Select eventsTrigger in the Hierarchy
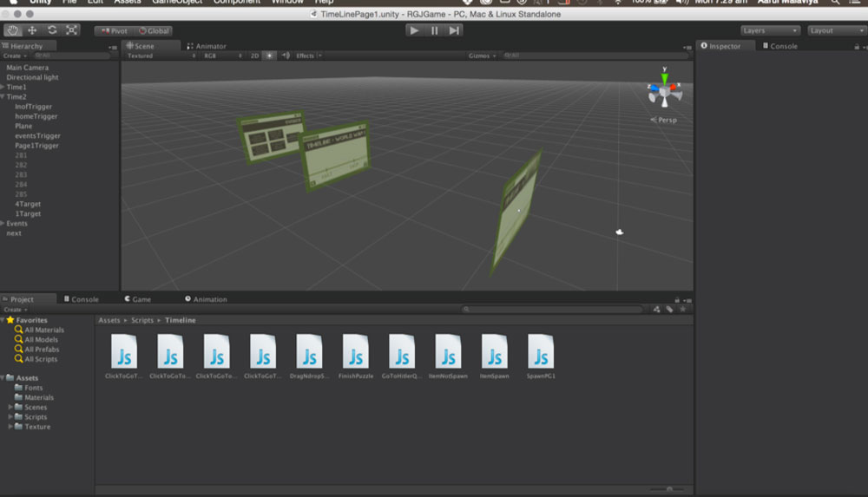 [x=37, y=136]
